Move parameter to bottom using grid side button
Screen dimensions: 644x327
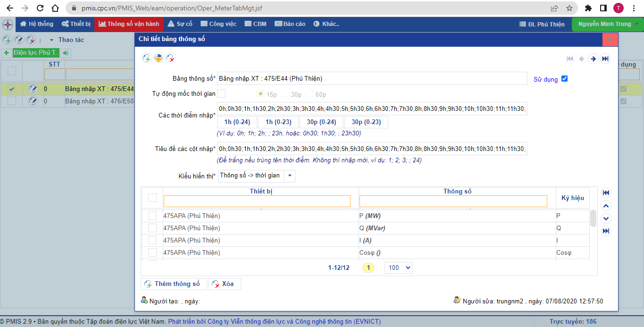pyautogui.click(x=606, y=231)
